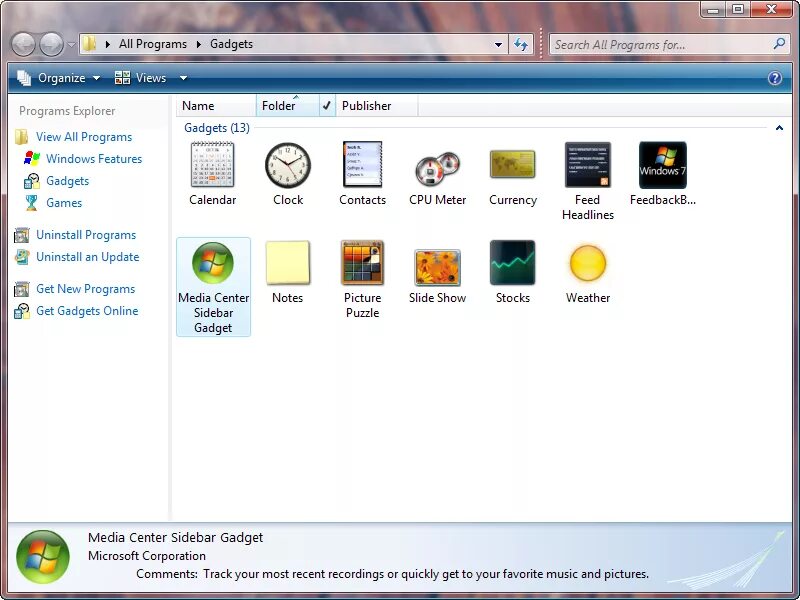Click Get New Programs link
Screen dimensions: 800x600
point(85,289)
